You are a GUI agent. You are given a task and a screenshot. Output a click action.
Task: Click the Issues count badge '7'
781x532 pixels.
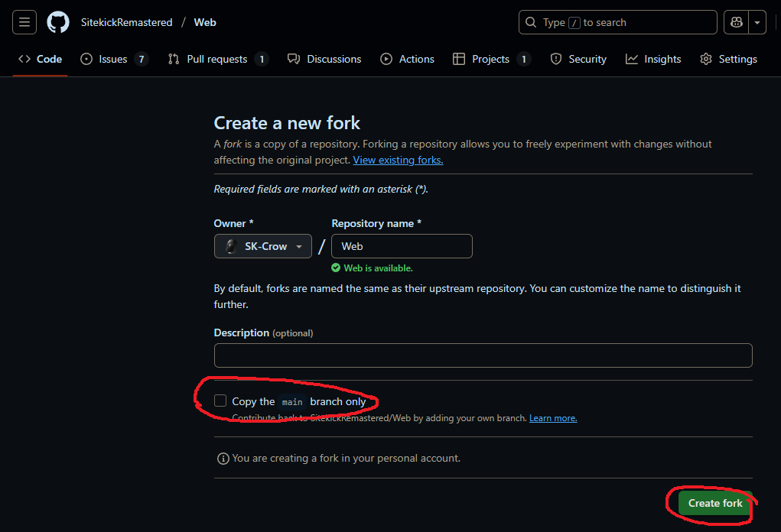coord(142,59)
